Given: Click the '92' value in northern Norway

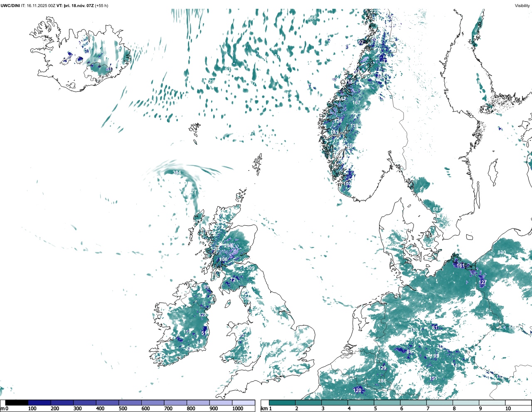Looking at the screenshot, I should click(361, 42).
